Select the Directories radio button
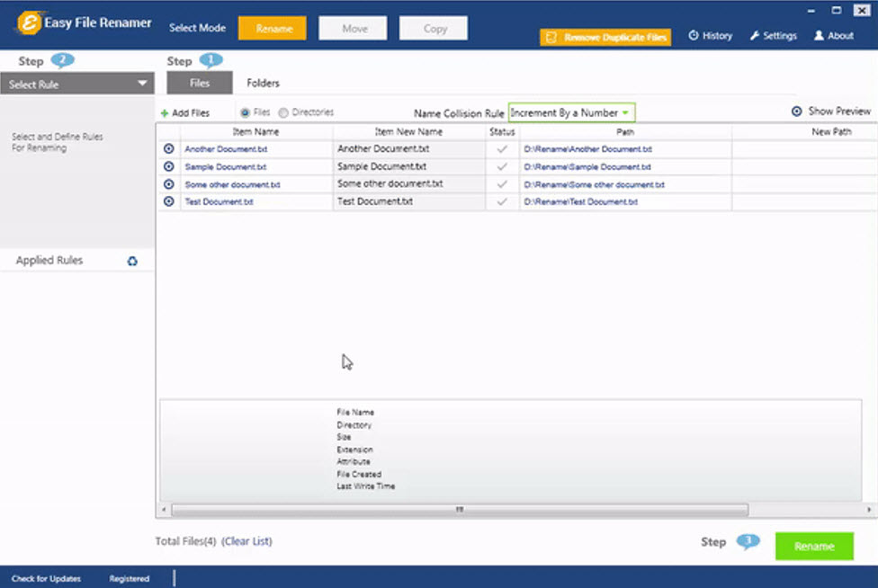 click(x=283, y=112)
